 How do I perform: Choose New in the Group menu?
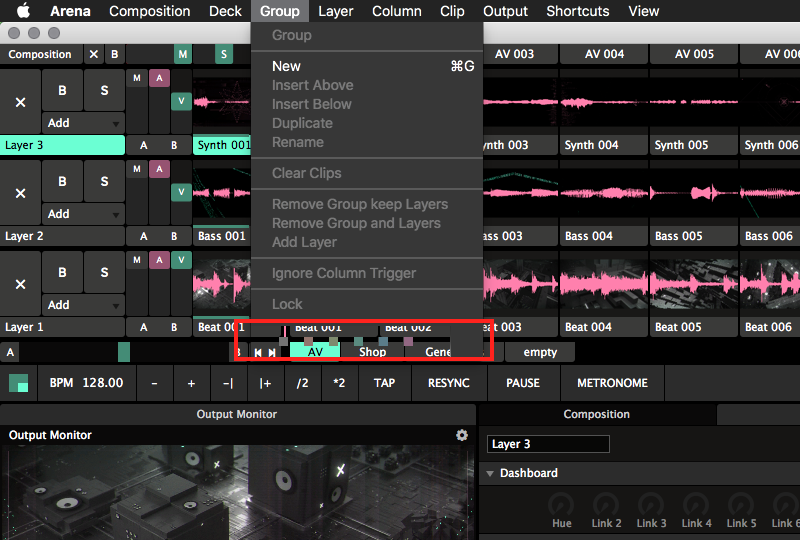pyautogui.click(x=286, y=66)
